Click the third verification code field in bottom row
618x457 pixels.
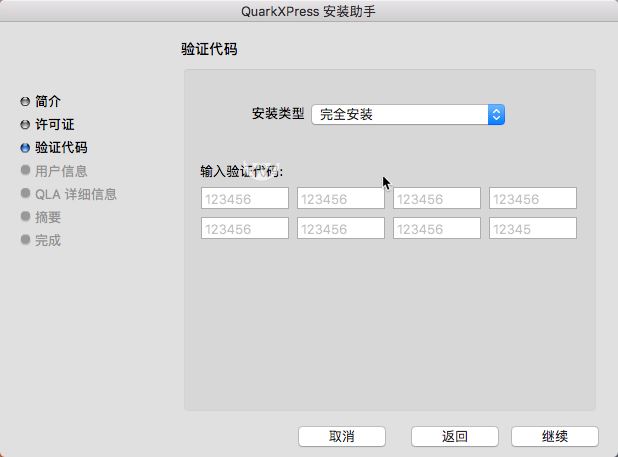437,228
